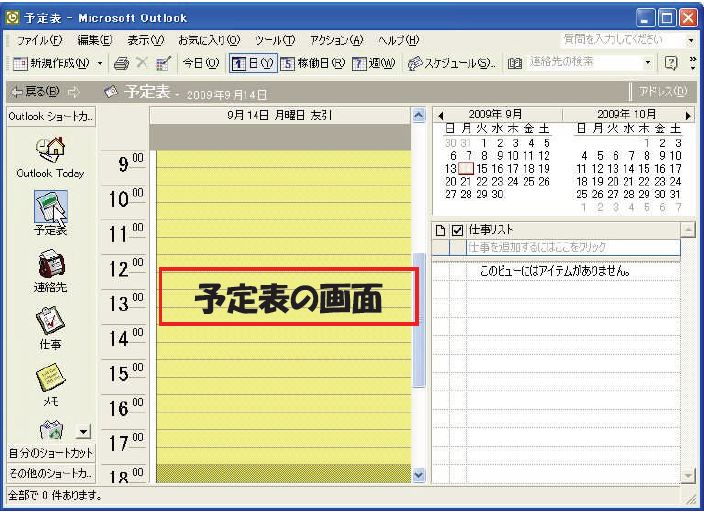Screen dimensions: 704x512
Task: Open the 表示 menu
Action: (x=145, y=40)
